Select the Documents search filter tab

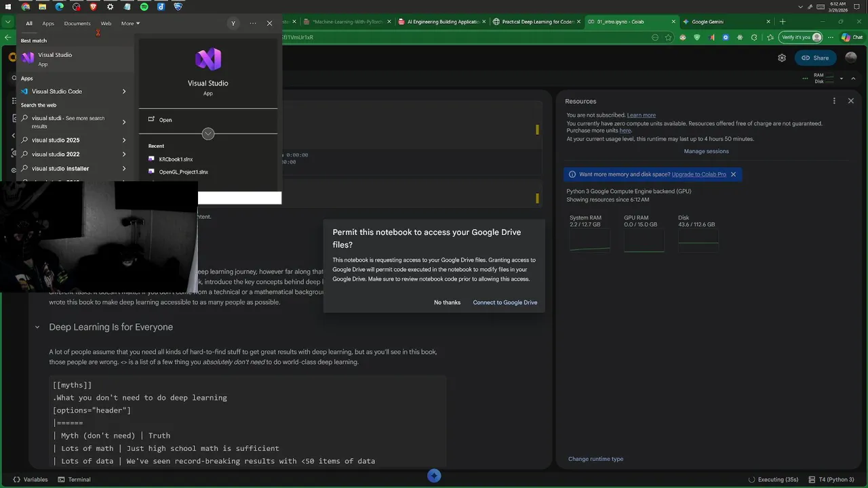(x=77, y=23)
